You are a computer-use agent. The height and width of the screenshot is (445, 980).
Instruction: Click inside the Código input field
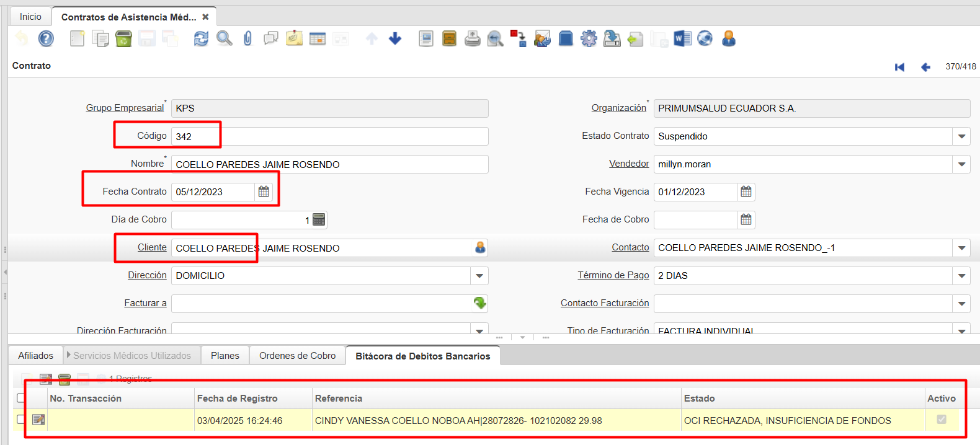click(329, 136)
